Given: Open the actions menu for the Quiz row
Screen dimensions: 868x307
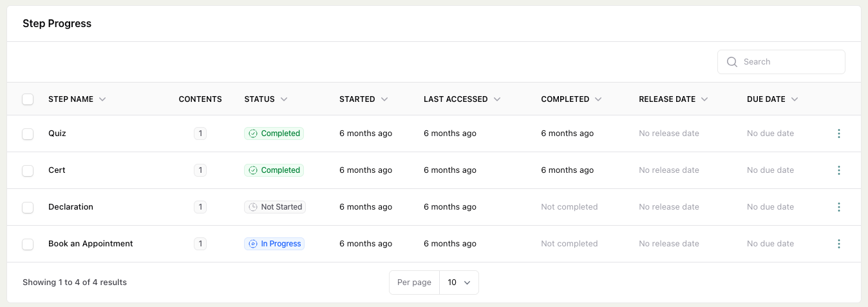Looking at the screenshot, I should coord(838,134).
